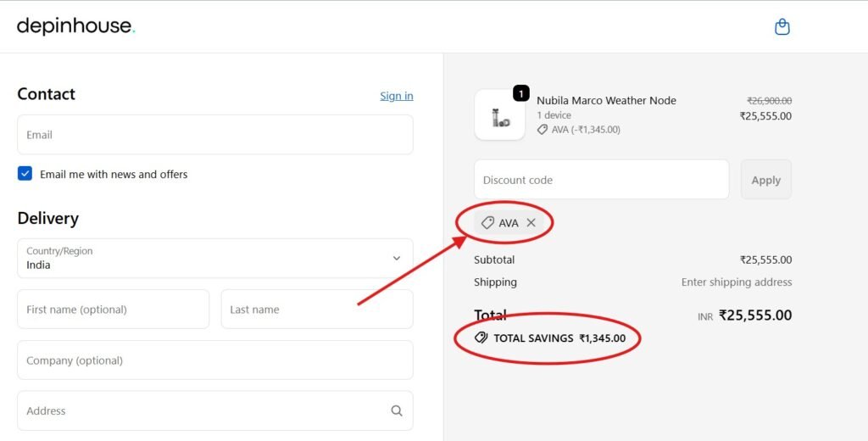Click the 1 device variant text
The width and height of the screenshot is (868, 441).
pos(554,115)
